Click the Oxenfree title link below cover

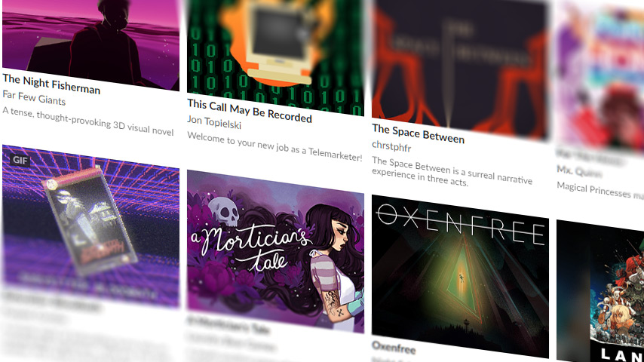[394, 348]
